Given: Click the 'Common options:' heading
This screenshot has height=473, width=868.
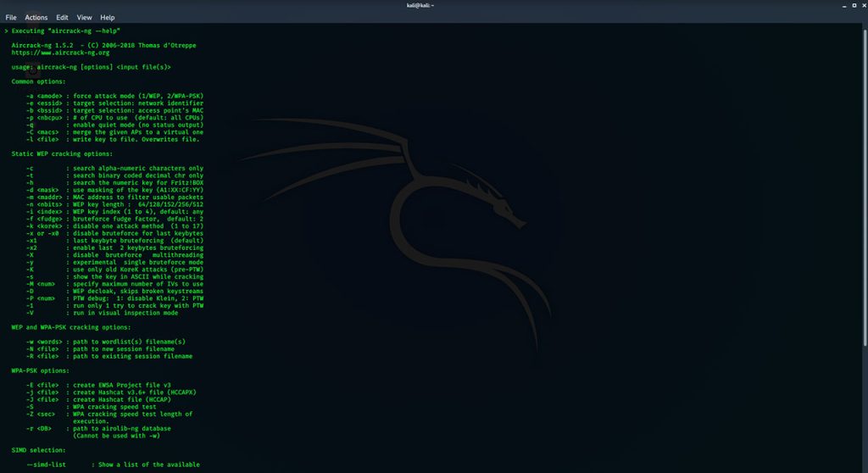Looking at the screenshot, I should [x=38, y=81].
